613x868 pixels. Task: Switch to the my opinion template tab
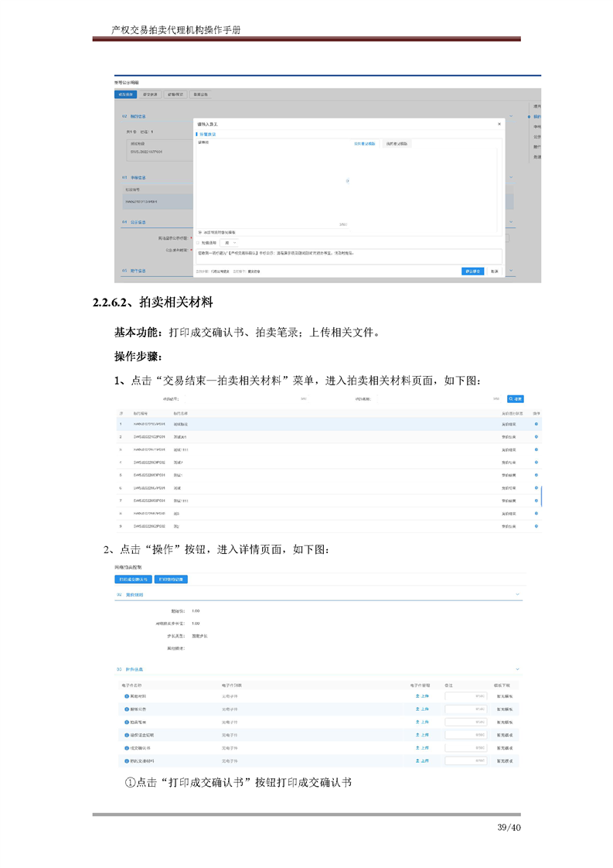pos(397,144)
